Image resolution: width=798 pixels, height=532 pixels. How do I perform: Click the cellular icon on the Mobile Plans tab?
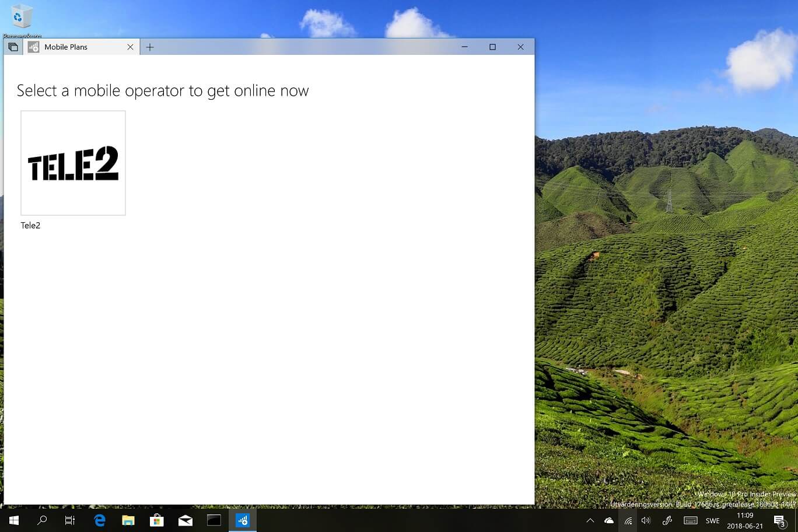click(x=33, y=47)
